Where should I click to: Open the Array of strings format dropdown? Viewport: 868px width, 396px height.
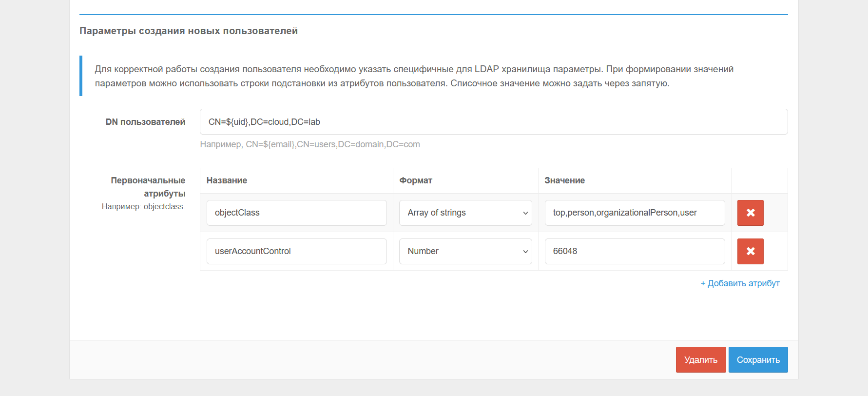click(x=465, y=213)
